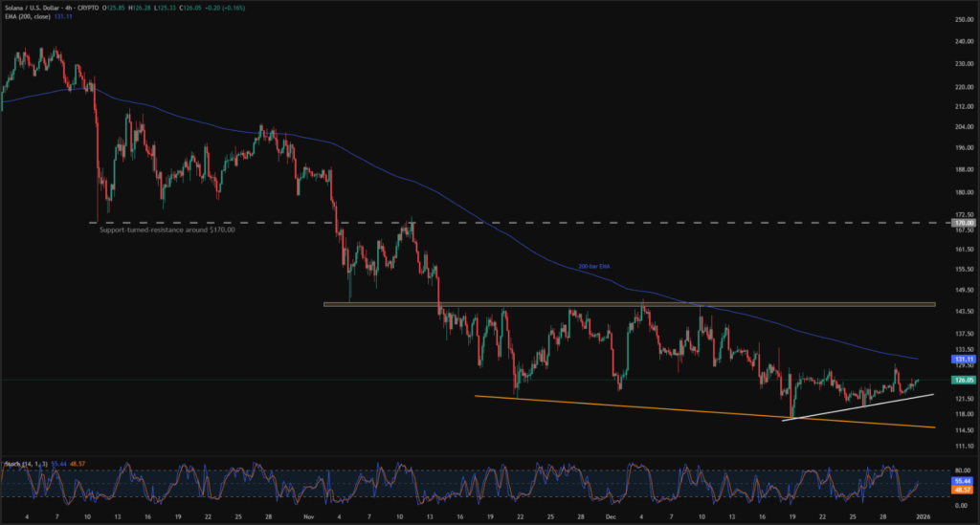Click the Nov label on the time axis
980x525 pixels.
pyautogui.click(x=308, y=517)
